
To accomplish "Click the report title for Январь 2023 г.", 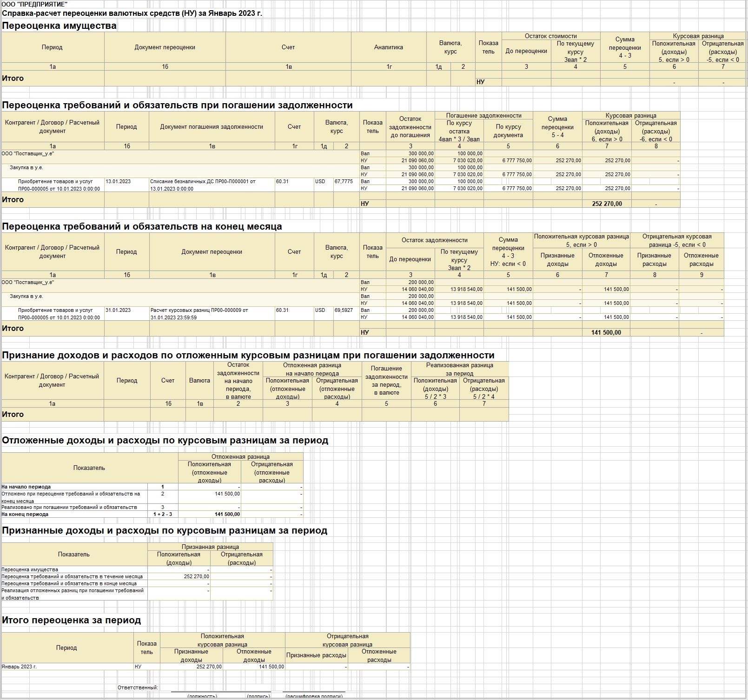I will pos(132,13).
